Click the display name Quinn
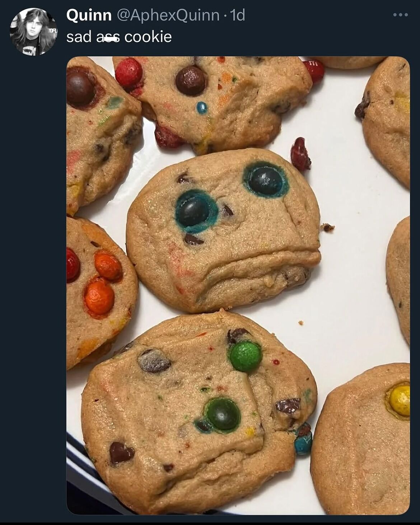The height and width of the screenshot is (525, 420). click(89, 15)
